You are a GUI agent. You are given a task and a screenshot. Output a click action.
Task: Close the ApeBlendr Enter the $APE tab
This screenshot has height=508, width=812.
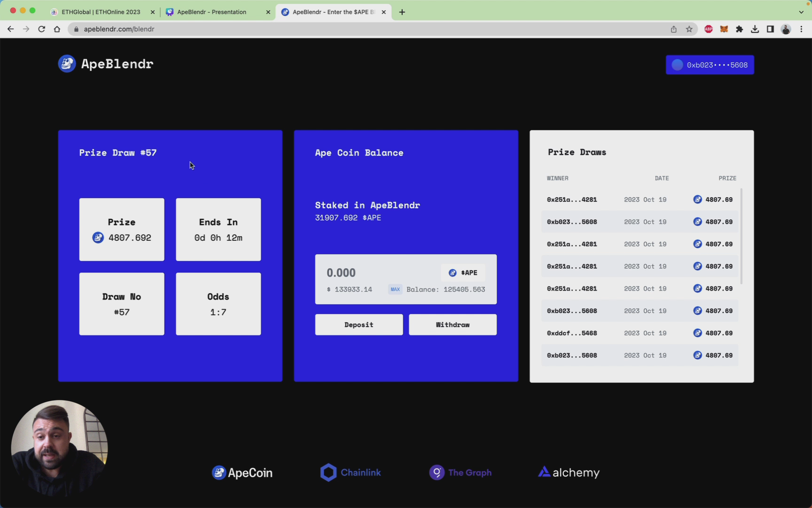[383, 12]
